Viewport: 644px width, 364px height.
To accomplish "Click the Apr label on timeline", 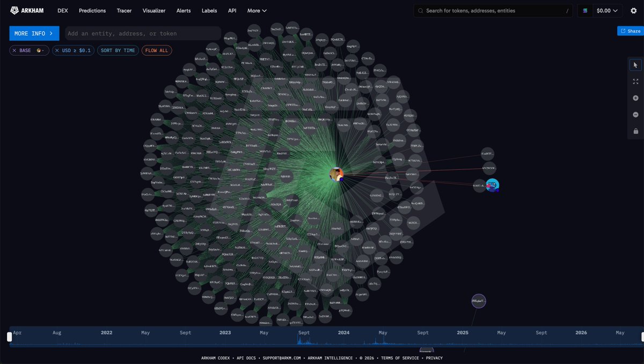I will click(18, 332).
